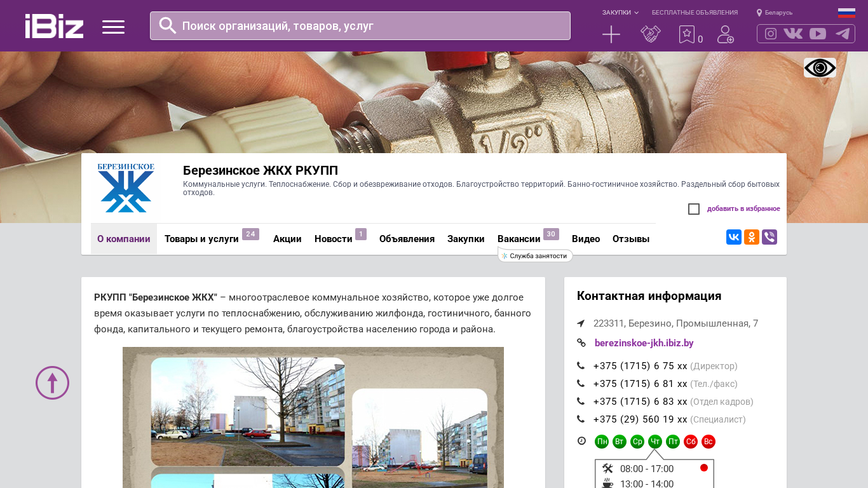Image resolution: width=868 pixels, height=488 pixels.
Task: Select Sunday (Вс) schedule day
Action: pyautogui.click(x=709, y=442)
